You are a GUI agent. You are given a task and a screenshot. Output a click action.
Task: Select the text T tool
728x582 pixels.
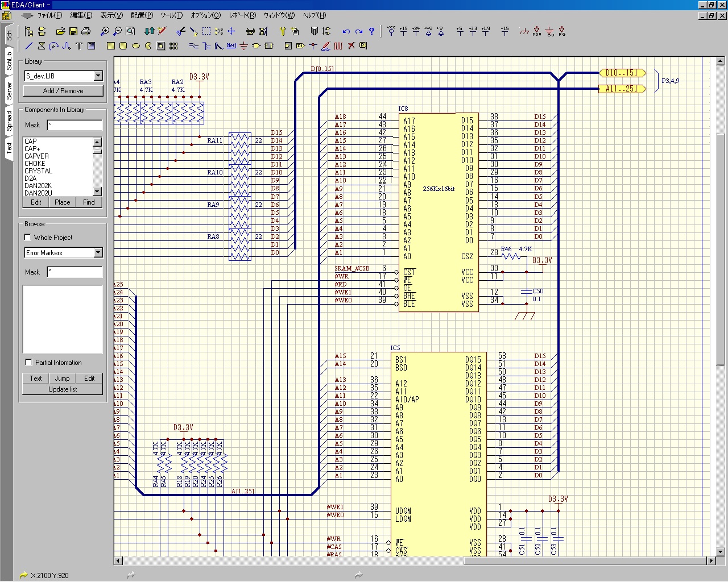coord(79,45)
